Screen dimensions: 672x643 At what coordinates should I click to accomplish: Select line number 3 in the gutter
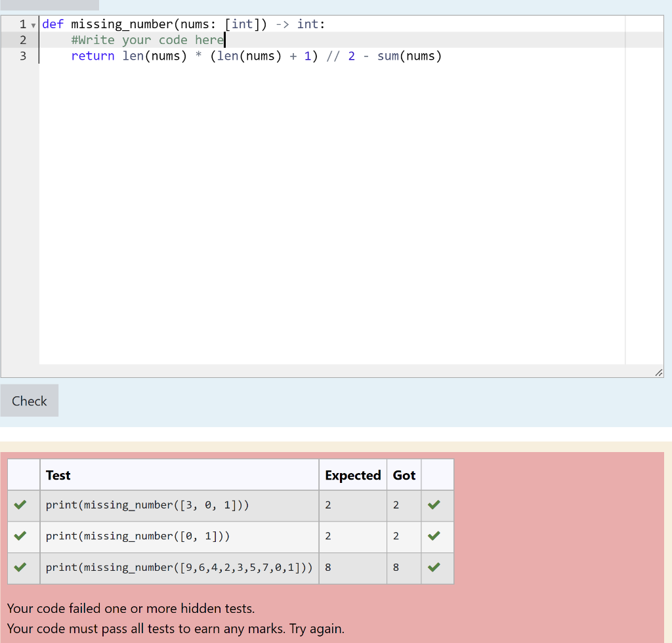(23, 56)
